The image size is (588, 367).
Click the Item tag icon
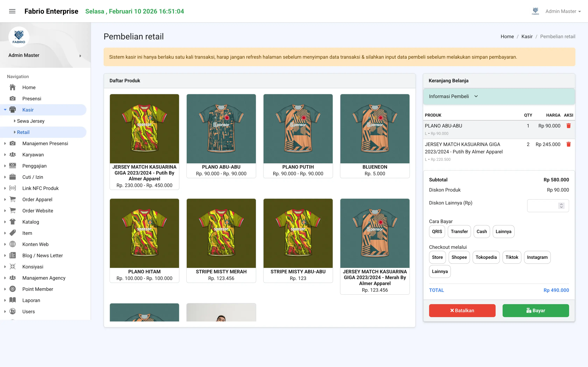pyautogui.click(x=13, y=233)
